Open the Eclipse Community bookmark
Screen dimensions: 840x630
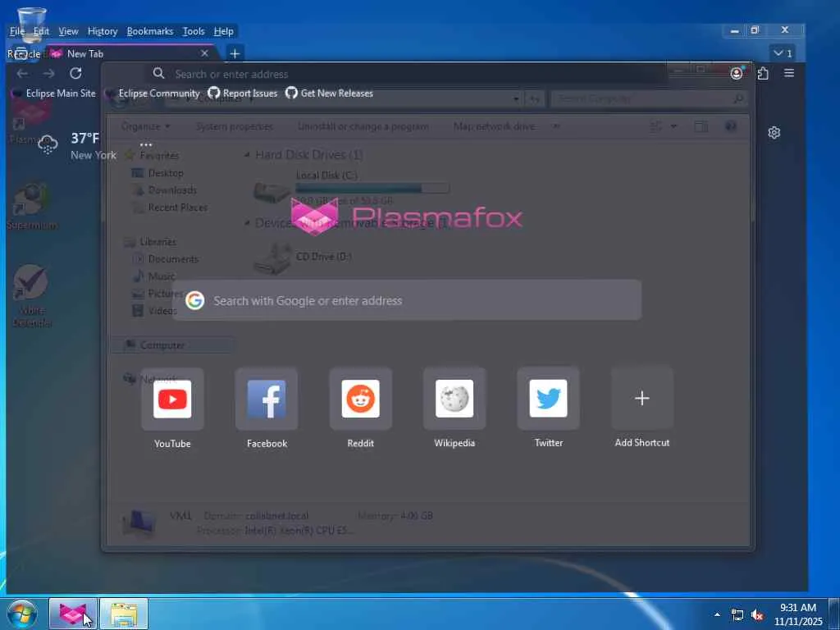click(x=153, y=94)
